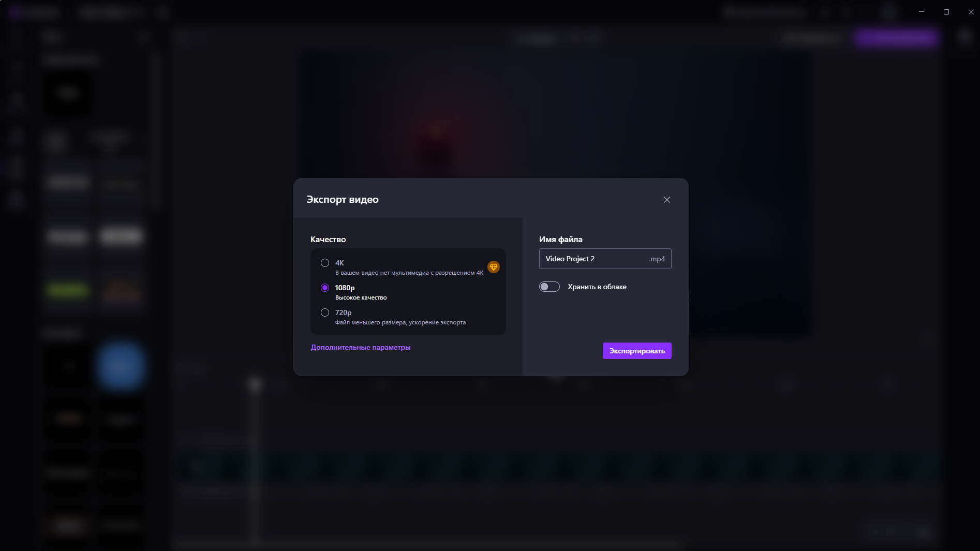980x551 pixels.
Task: Close the application window
Action: (x=971, y=11)
